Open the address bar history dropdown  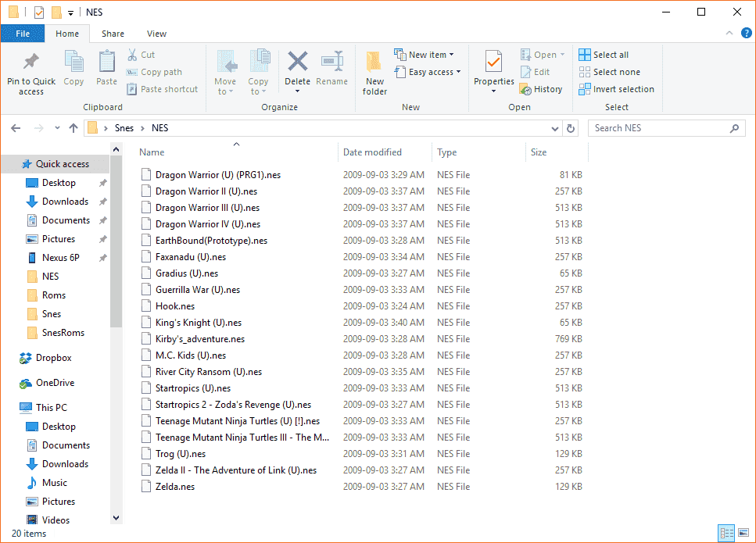click(x=555, y=128)
